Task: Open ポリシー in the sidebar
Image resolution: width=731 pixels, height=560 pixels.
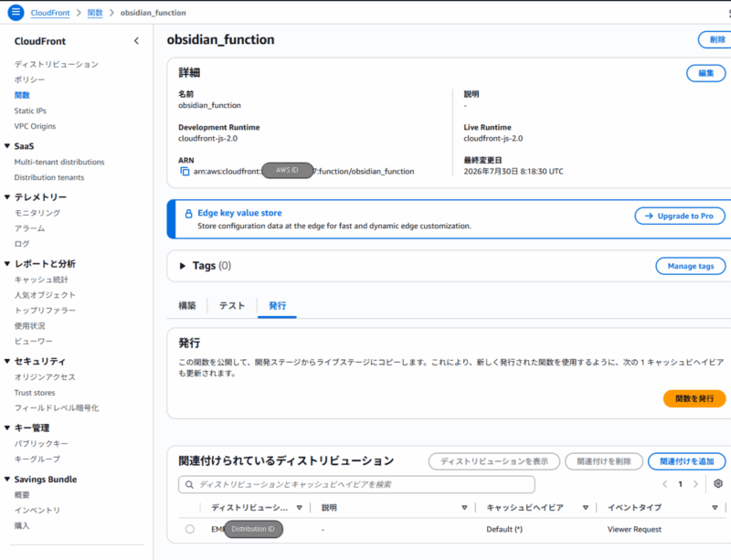Action: [29, 79]
